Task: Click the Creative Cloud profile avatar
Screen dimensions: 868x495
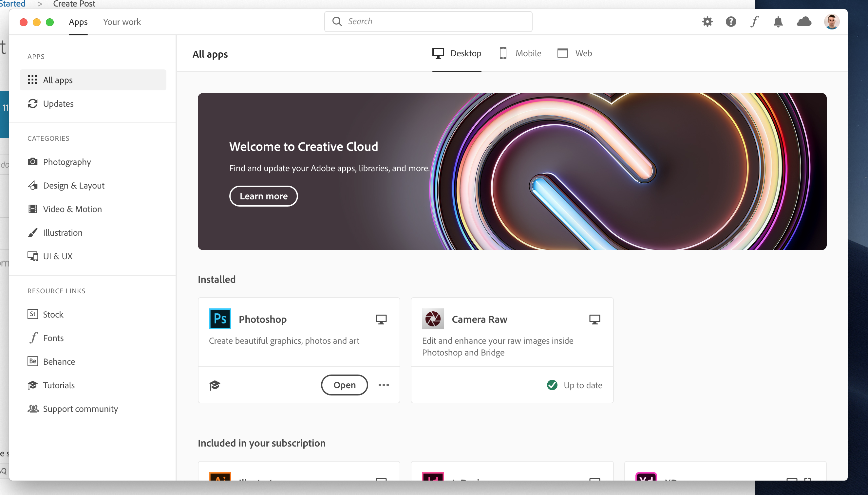Action: 832,22
